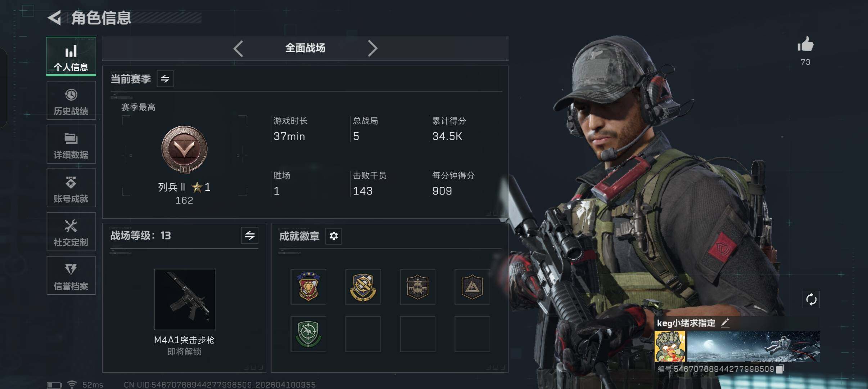Like the profile with the thumbs-up icon
Image resolution: width=868 pixels, height=389 pixels.
(x=805, y=45)
